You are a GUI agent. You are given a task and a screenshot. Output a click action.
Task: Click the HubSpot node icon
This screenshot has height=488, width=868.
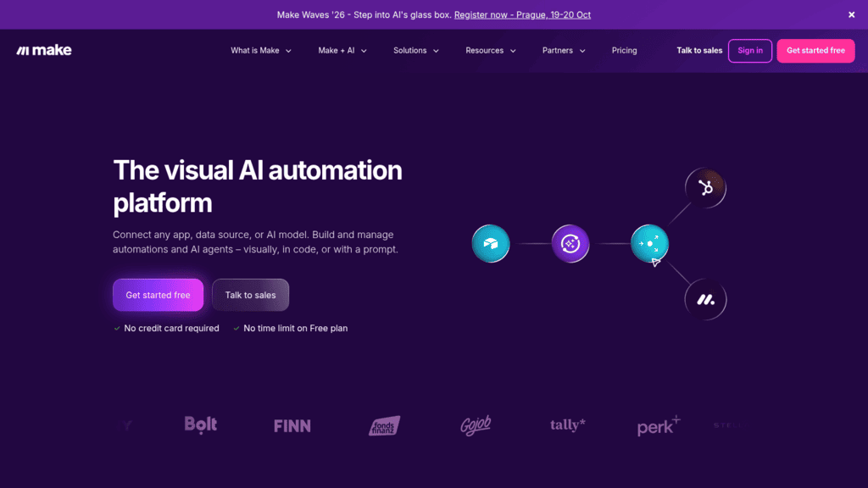tap(705, 188)
